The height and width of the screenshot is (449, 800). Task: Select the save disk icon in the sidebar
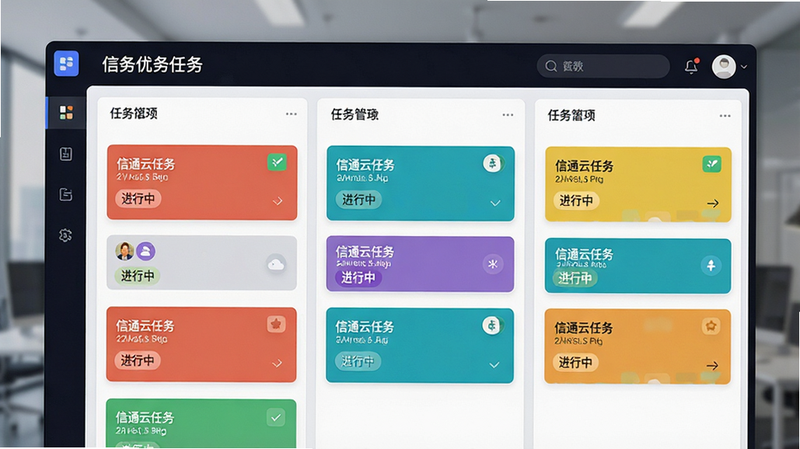point(66,154)
